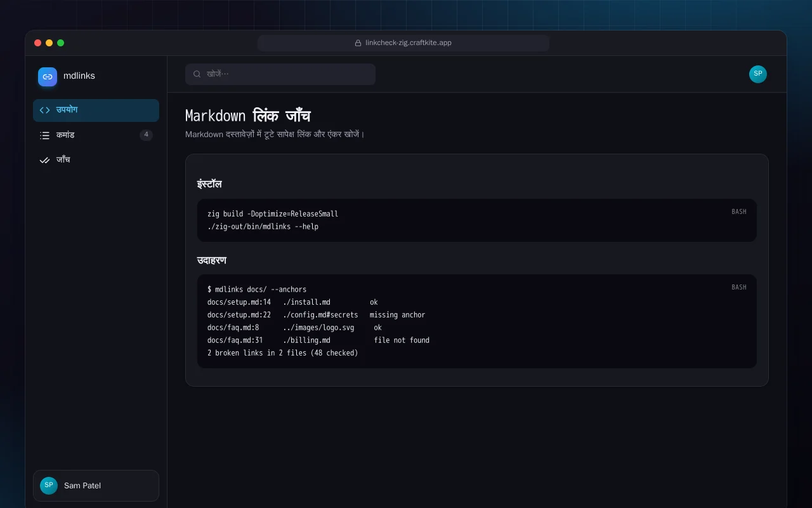
Task: Click the 4 badge on कमांड
Action: [147, 135]
